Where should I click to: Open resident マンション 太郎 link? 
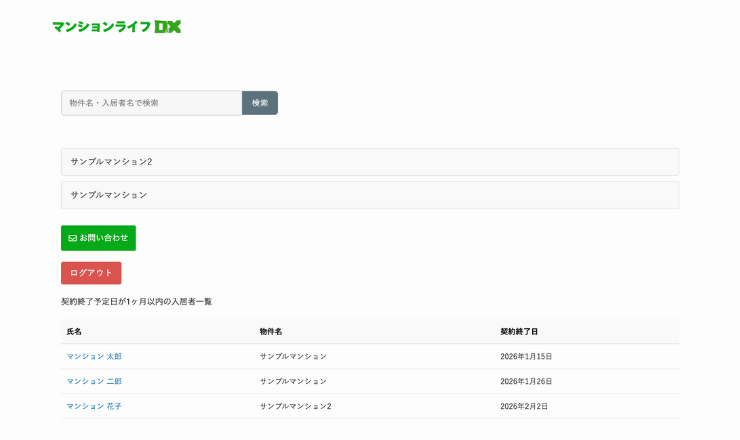click(94, 356)
